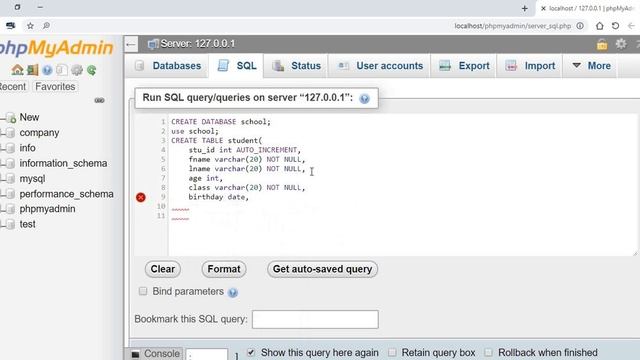Open the User accounts tab
640x360 pixels.
pyautogui.click(x=380, y=66)
